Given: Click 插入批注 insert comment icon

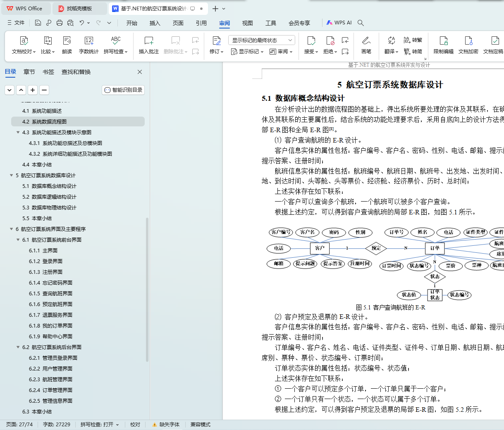Looking at the screenshot, I should pos(149,40).
